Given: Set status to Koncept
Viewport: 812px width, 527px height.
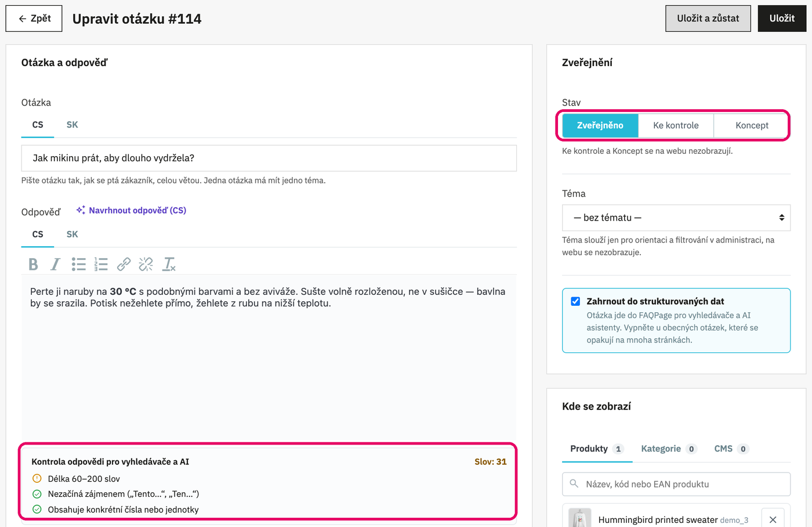Looking at the screenshot, I should [752, 125].
